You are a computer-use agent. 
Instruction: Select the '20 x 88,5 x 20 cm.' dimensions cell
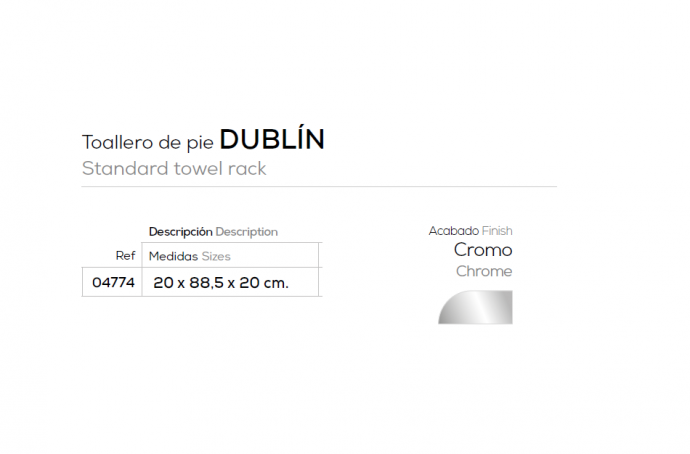pos(221,283)
